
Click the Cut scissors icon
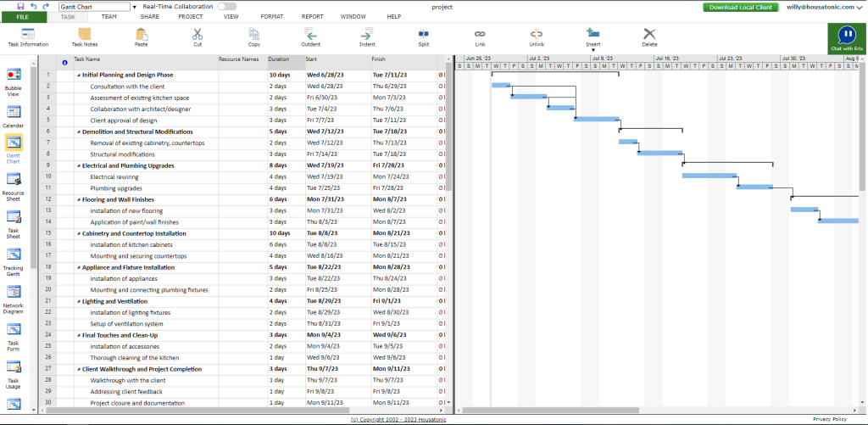198,35
